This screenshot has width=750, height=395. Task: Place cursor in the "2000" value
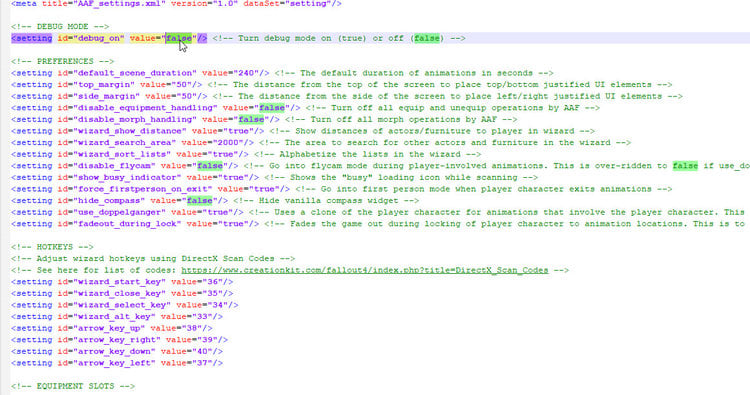(228, 143)
